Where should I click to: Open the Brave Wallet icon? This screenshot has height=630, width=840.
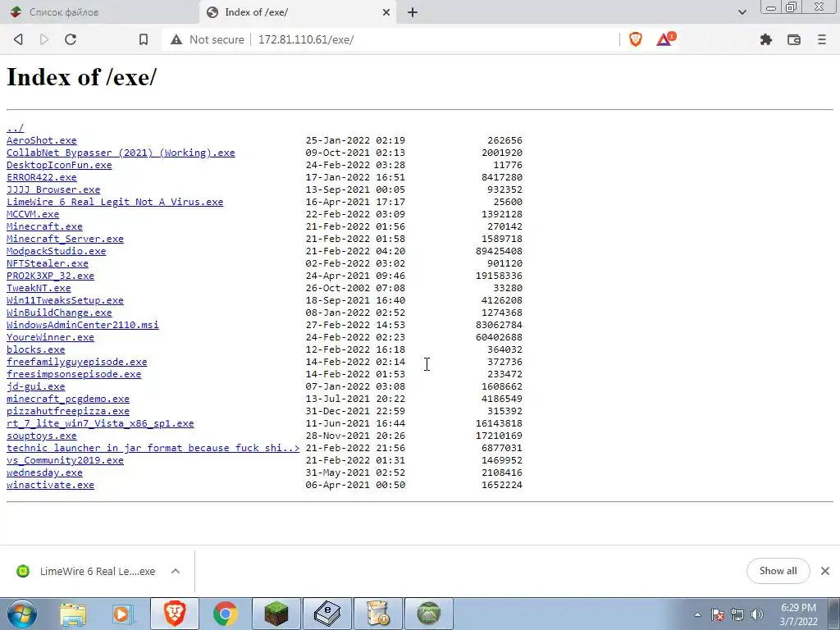click(794, 39)
